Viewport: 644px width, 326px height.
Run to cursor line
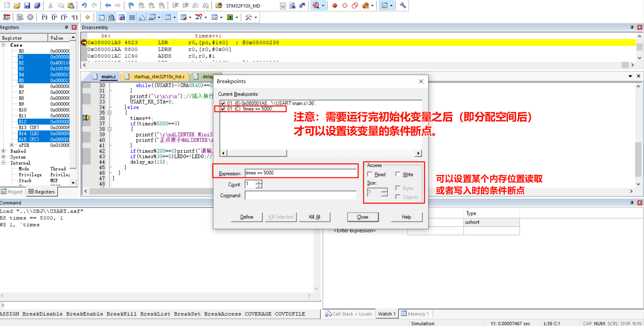74,17
